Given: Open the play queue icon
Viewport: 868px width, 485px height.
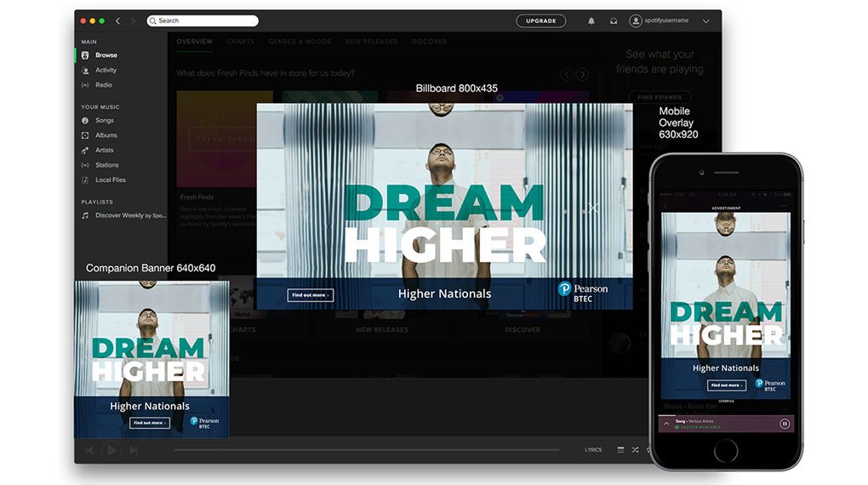Looking at the screenshot, I should [620, 450].
